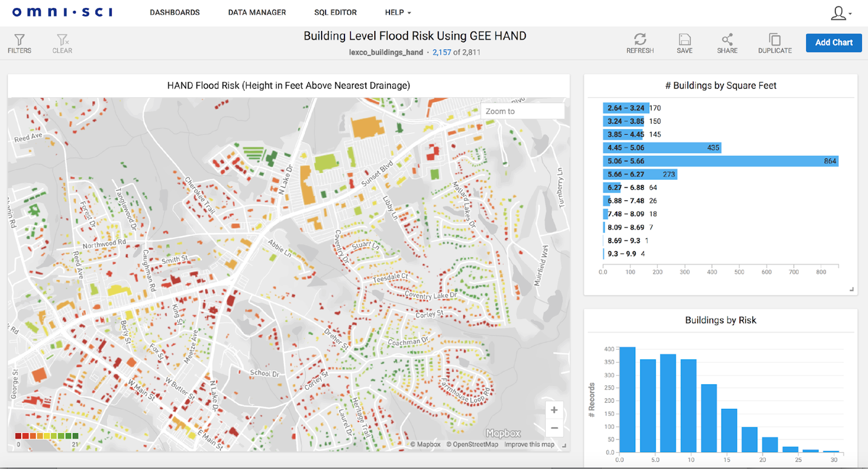The width and height of the screenshot is (868, 469).
Task: Open the Filters panel
Action: click(19, 42)
